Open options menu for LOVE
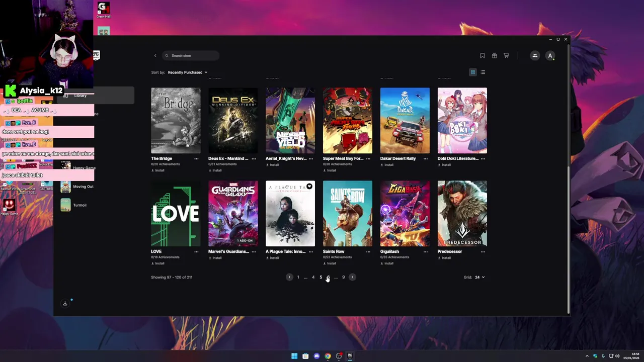The width and height of the screenshot is (644, 362). 196,251
